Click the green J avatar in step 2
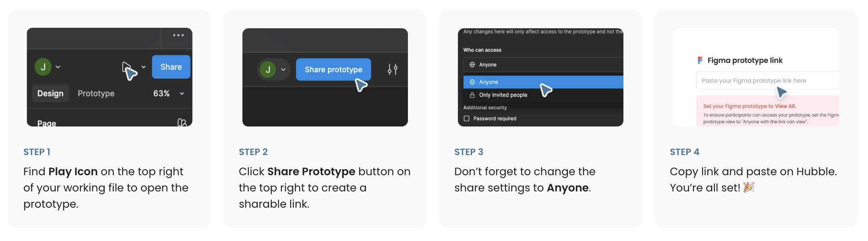 tap(268, 70)
